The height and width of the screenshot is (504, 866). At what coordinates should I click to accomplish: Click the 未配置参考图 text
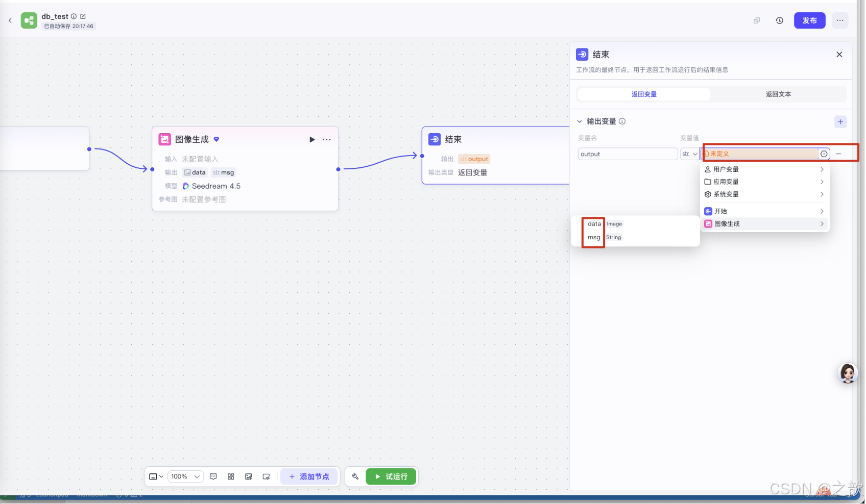pos(204,199)
